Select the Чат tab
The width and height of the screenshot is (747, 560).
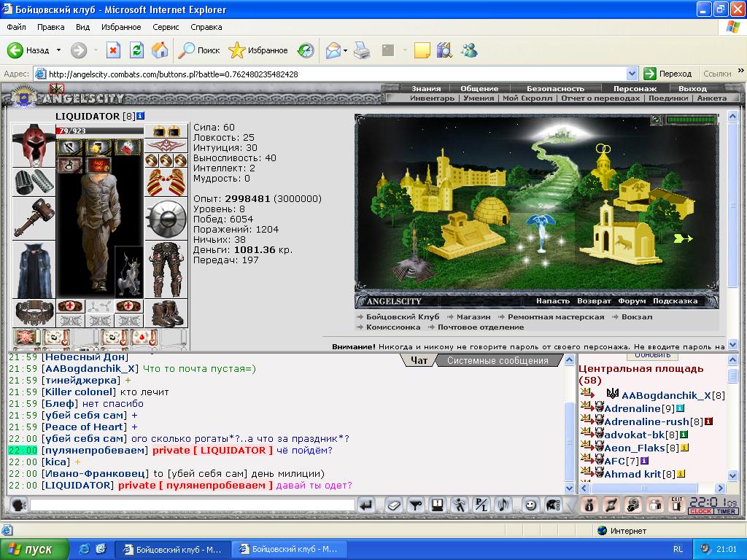(419, 360)
